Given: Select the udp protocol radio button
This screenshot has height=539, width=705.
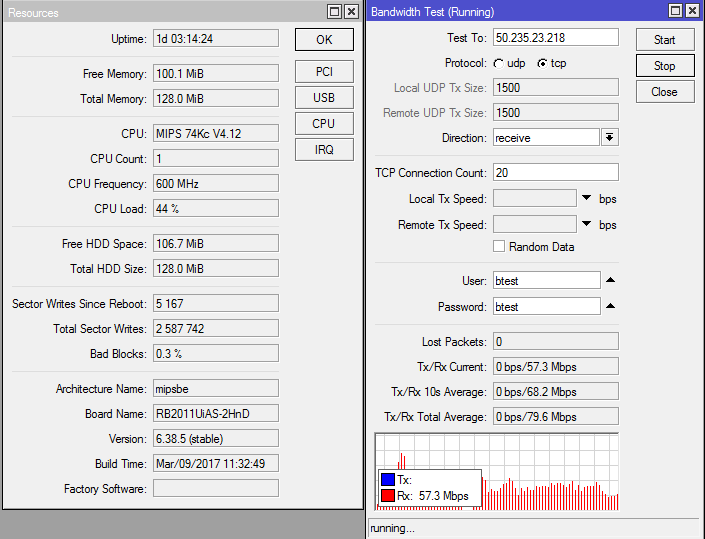Looking at the screenshot, I should pyautogui.click(x=499, y=64).
